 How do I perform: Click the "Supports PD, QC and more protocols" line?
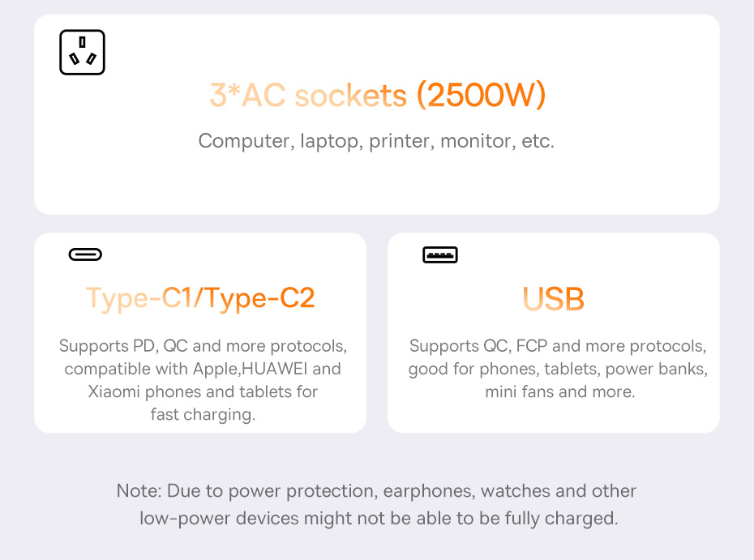(203, 346)
